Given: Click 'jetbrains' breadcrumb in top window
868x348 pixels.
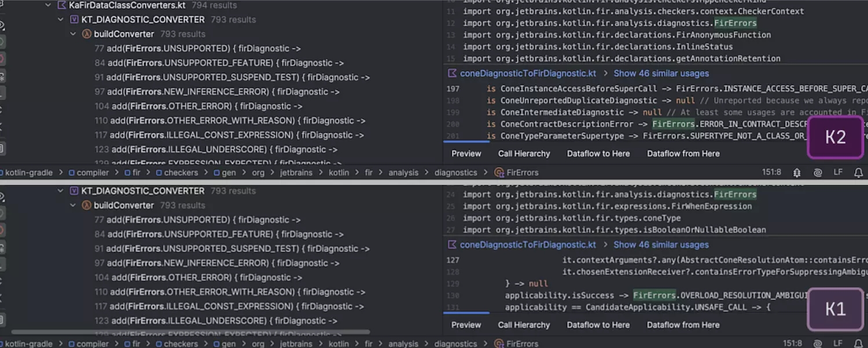Looking at the screenshot, I should point(296,173).
